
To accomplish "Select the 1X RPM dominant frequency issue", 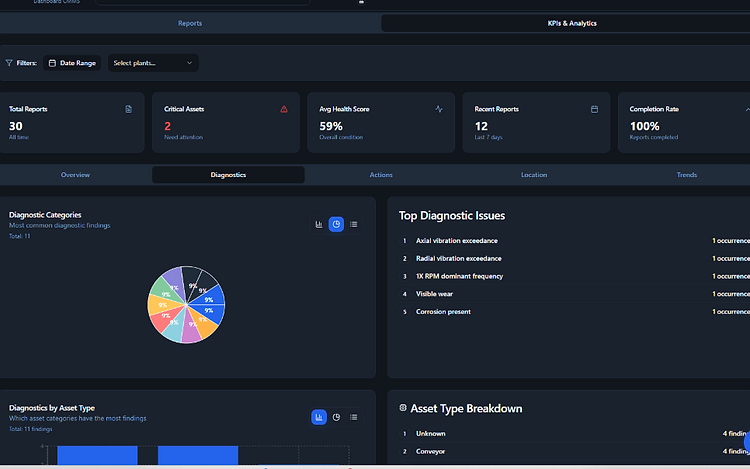I will (574, 276).
